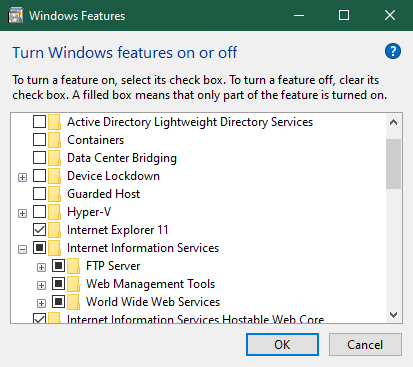This screenshot has width=413, height=367.
Task: Select the Internet Explorer 11 label
Action: pos(118,230)
